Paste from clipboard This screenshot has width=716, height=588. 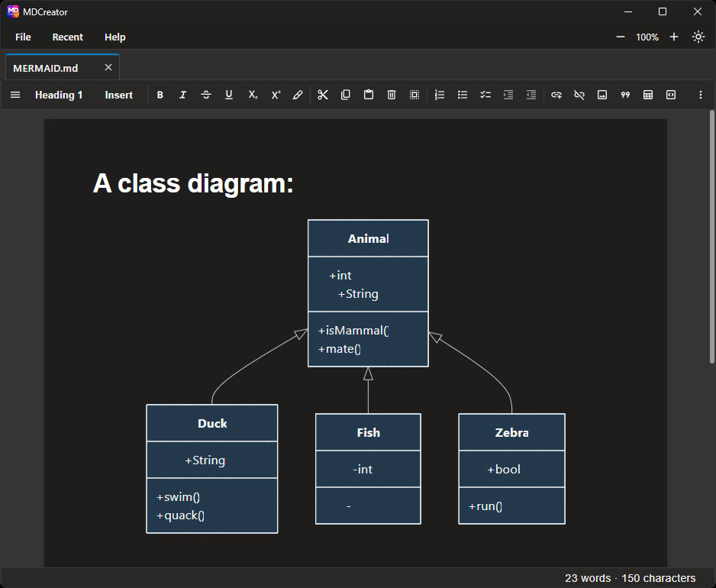point(369,95)
